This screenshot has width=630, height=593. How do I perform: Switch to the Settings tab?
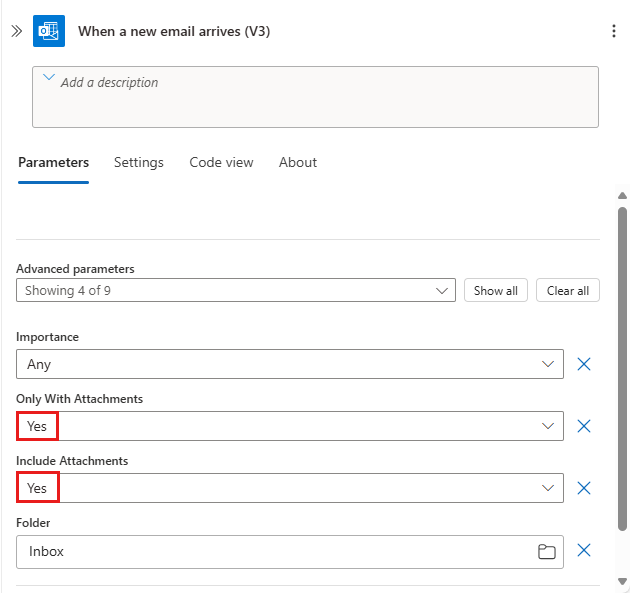tap(139, 162)
